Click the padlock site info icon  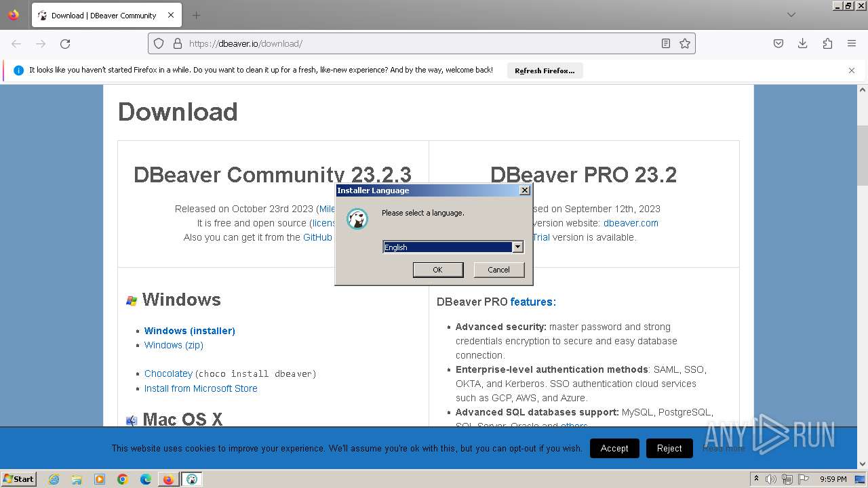tap(178, 43)
